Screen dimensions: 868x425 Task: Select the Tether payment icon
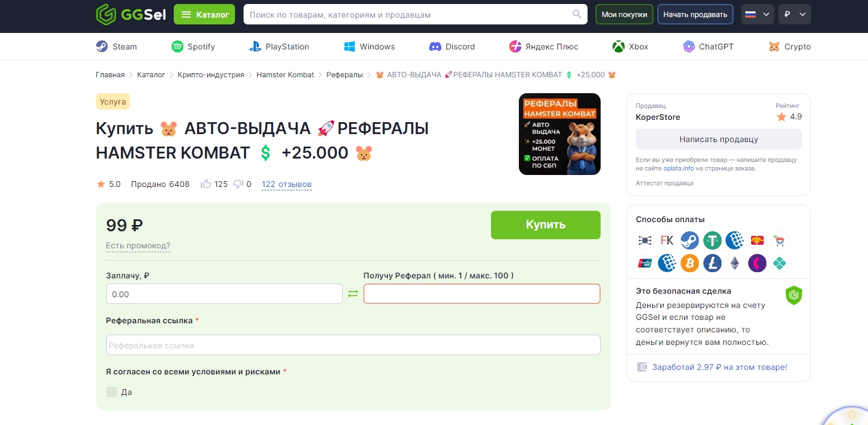712,241
